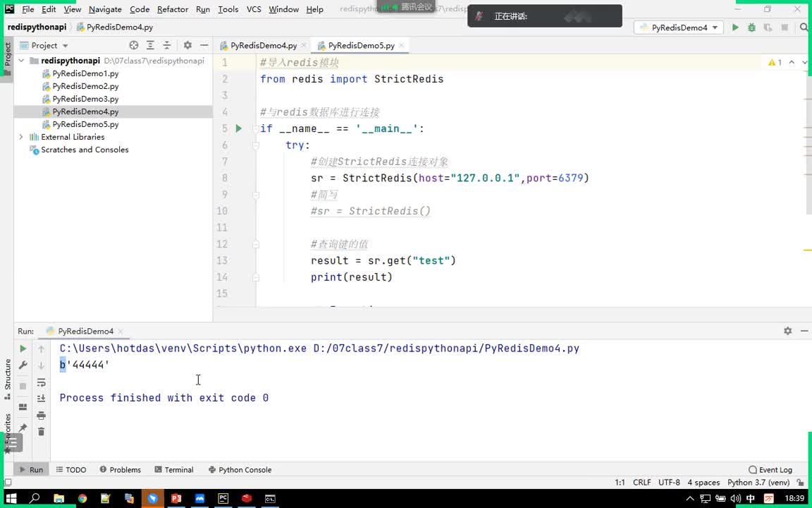The image size is (812, 508).
Task: Change CRLF line separator in status bar
Action: 641,483
